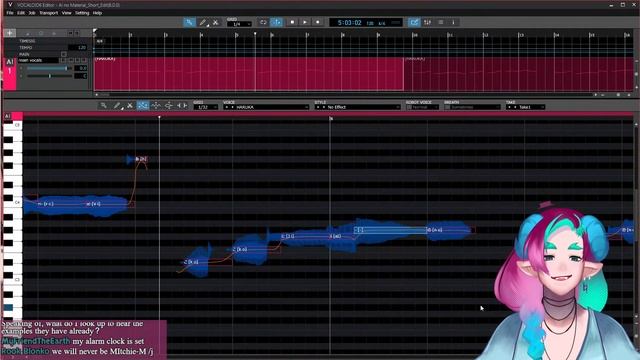Open the STYLE No Effect dropdown

point(358,107)
